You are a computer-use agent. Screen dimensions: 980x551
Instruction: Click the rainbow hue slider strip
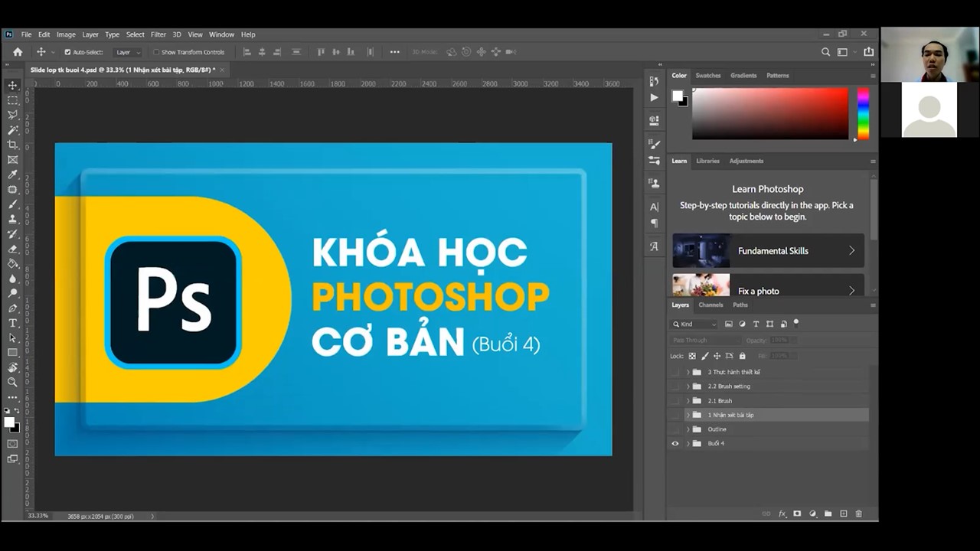click(863, 113)
